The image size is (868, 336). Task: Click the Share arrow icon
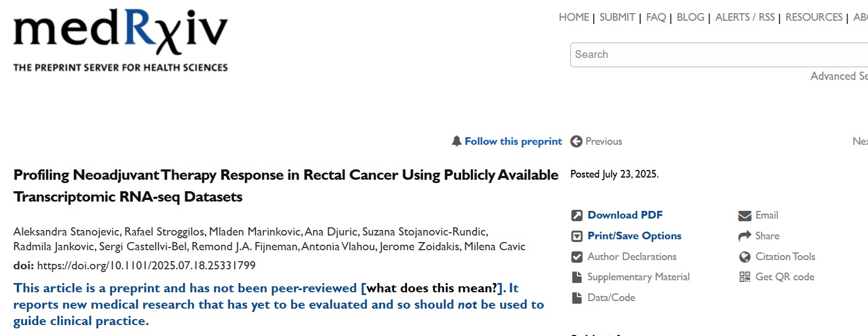(x=745, y=236)
